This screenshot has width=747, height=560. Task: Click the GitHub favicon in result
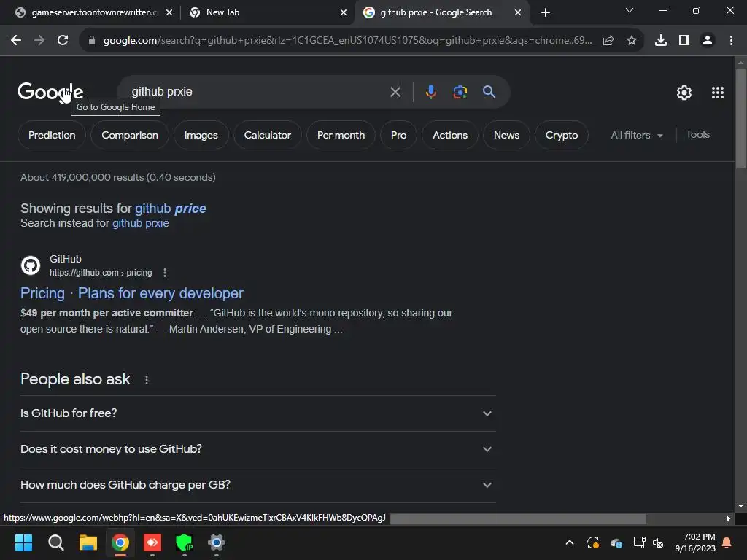coord(31,265)
